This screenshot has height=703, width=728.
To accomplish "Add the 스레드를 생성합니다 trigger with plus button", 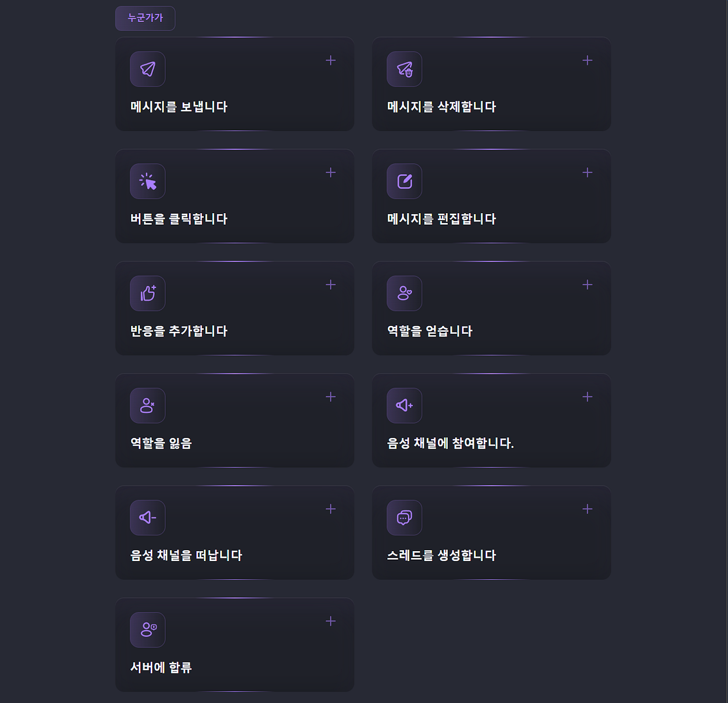I will [x=588, y=509].
